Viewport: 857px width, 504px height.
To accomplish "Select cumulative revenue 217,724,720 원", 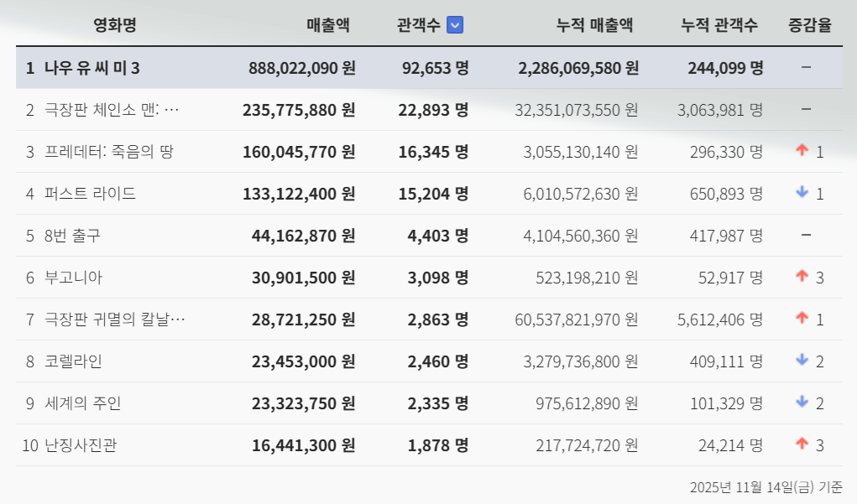I will pos(587,445).
